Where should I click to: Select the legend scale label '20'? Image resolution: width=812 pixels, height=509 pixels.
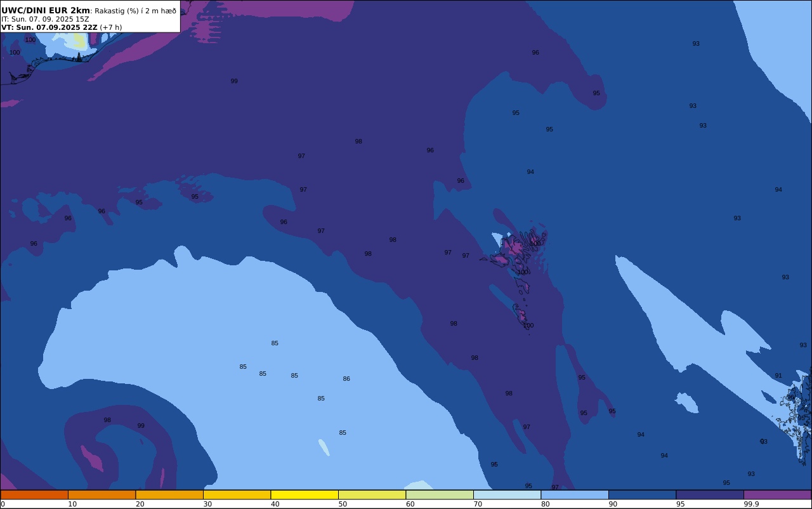point(140,504)
